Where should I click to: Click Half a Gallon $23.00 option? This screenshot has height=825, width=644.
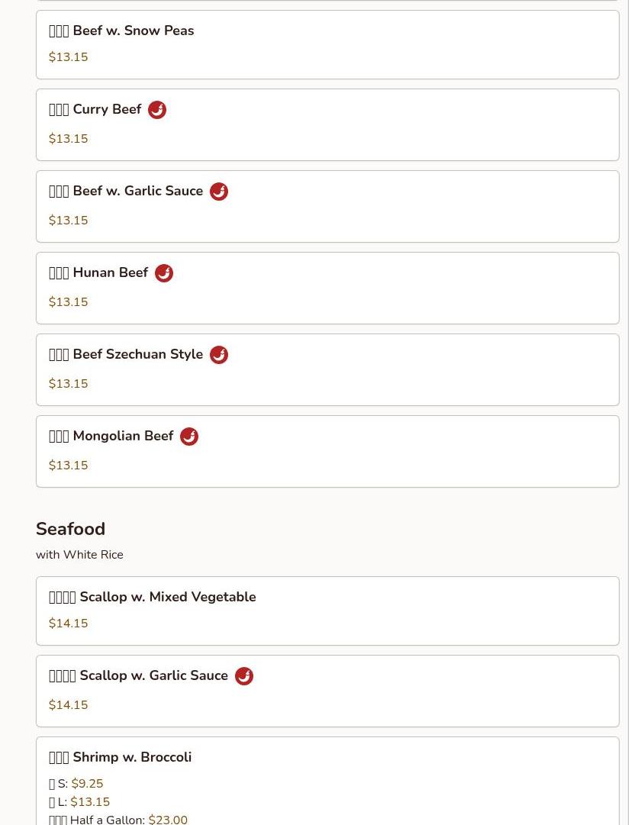167,819
